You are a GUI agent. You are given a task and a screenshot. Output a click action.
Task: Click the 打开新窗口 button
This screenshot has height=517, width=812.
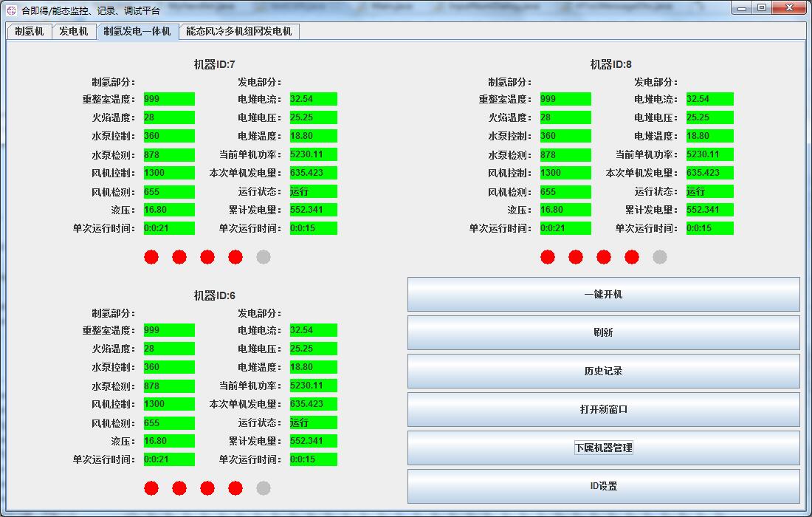603,410
